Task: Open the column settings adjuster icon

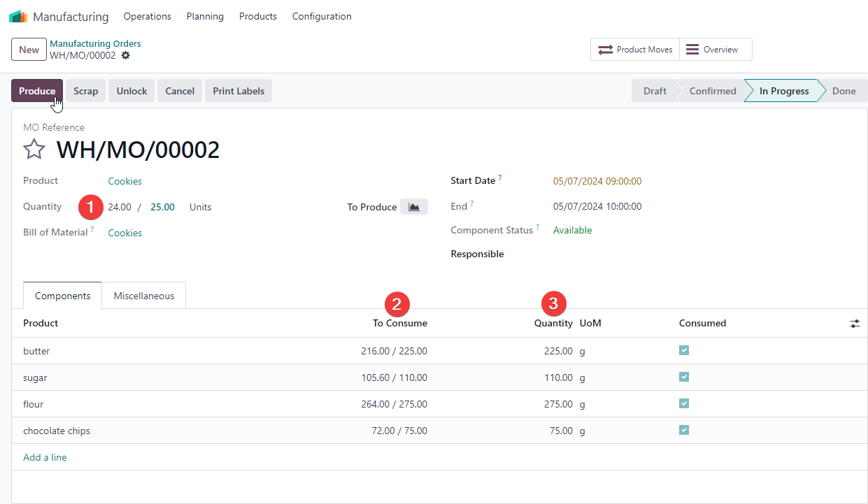Action: 855,324
